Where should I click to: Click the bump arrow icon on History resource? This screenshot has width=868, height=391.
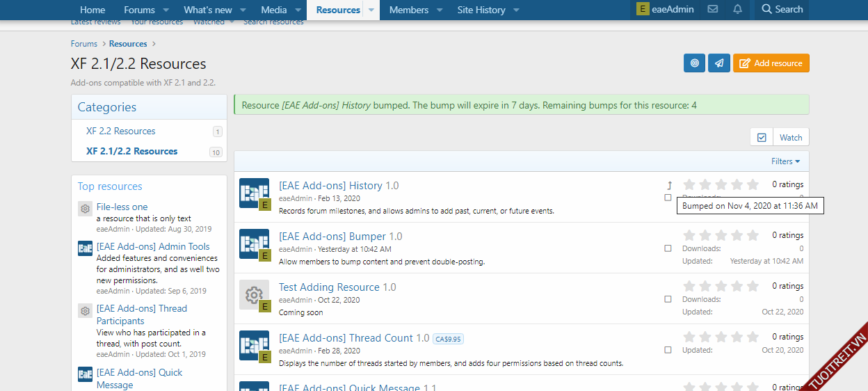click(x=669, y=185)
